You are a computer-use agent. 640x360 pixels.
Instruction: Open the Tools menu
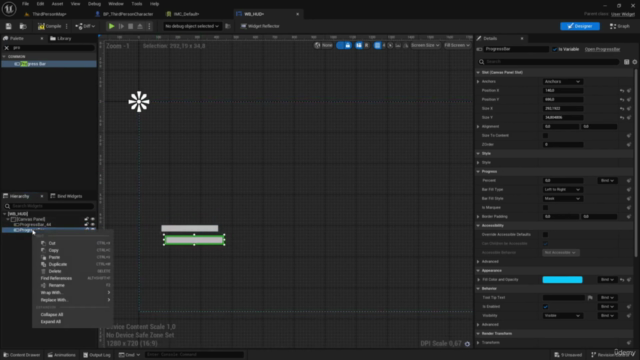[137, 4]
